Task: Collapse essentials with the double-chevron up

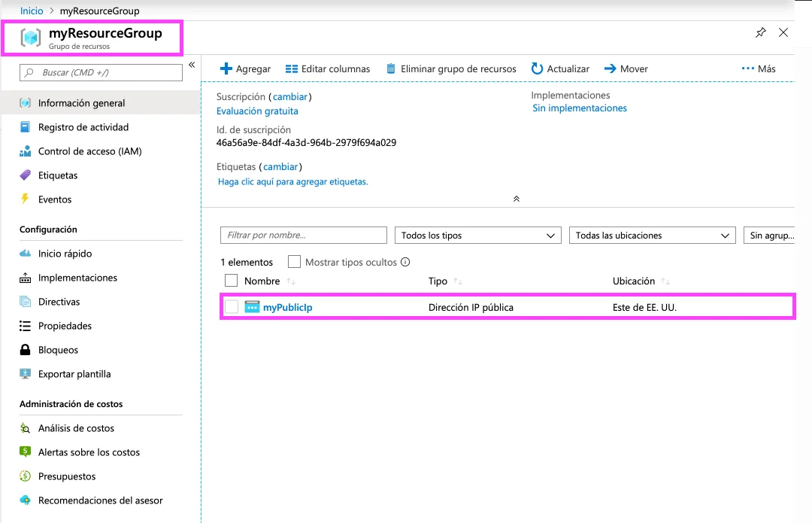Action: [517, 199]
